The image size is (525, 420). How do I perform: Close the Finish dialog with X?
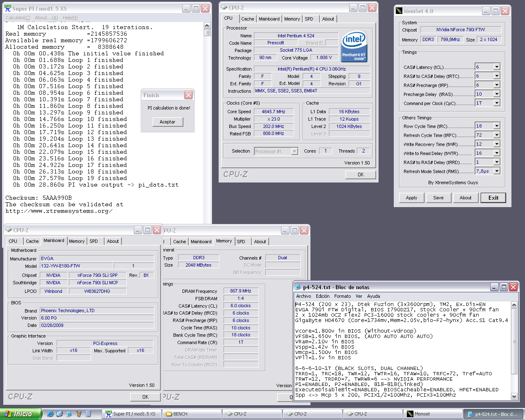coord(188,95)
